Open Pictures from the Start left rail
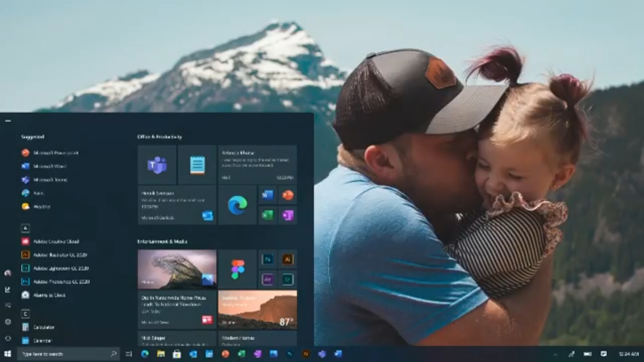The width and height of the screenshot is (644, 362). (8, 305)
